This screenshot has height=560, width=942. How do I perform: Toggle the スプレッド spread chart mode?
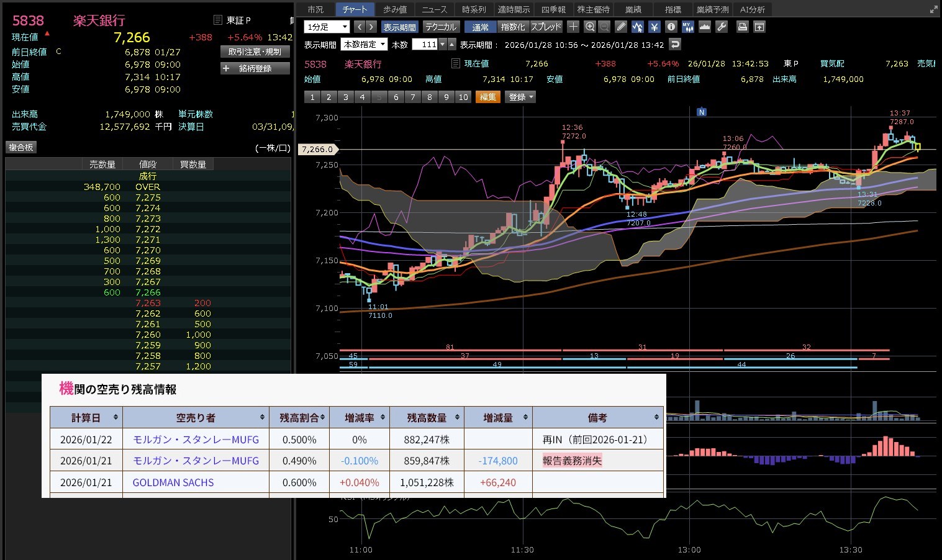point(546,27)
